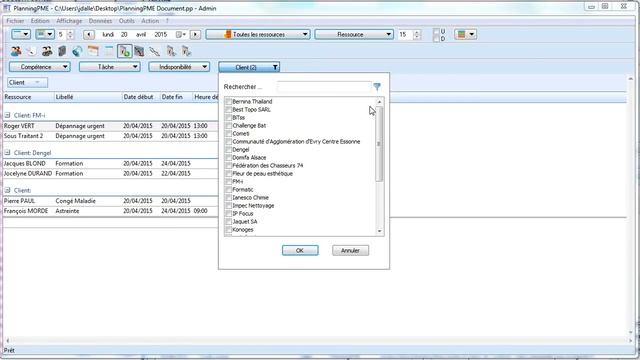Click the dark server-tower toolbar icon
Screen dimensions: 640x360
click(x=62, y=51)
